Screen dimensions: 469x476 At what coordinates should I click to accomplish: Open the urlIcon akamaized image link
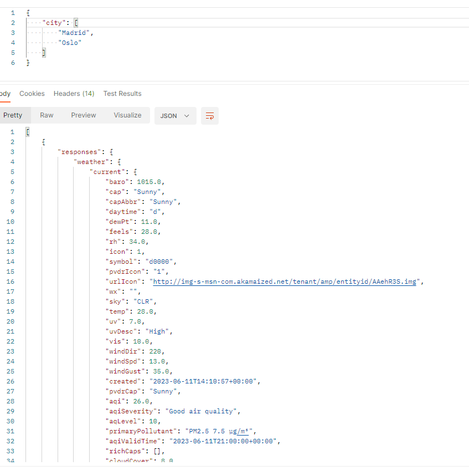pos(284,281)
